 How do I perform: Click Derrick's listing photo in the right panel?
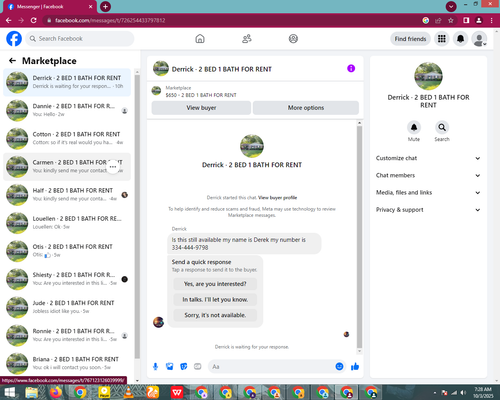click(x=428, y=76)
